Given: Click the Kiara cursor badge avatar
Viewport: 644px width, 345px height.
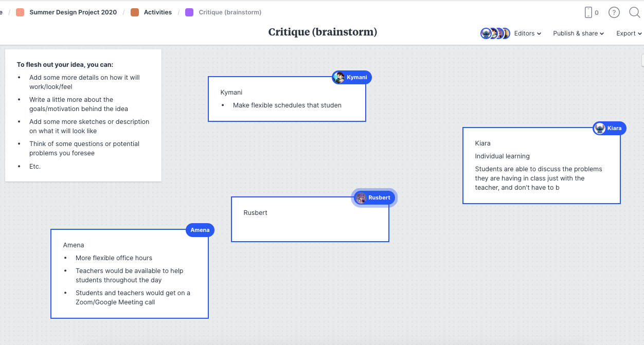Looking at the screenshot, I should pos(600,129).
